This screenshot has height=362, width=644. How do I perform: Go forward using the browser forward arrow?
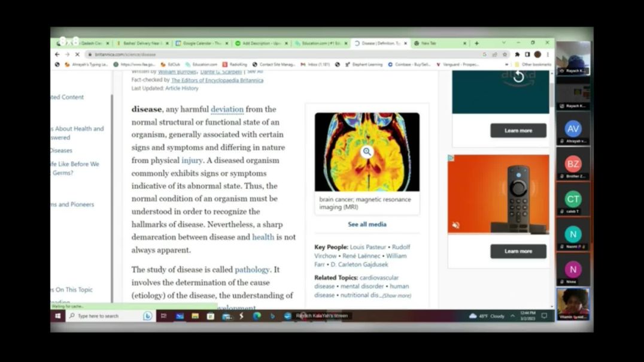(67, 55)
